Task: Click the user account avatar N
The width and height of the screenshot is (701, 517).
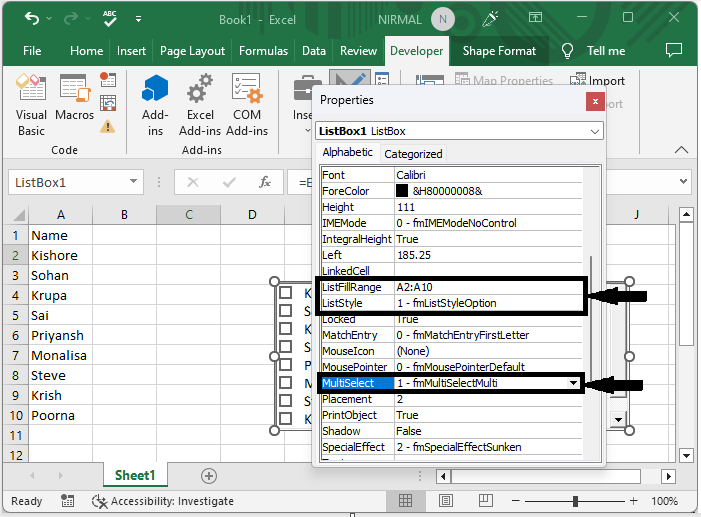Action: click(443, 19)
